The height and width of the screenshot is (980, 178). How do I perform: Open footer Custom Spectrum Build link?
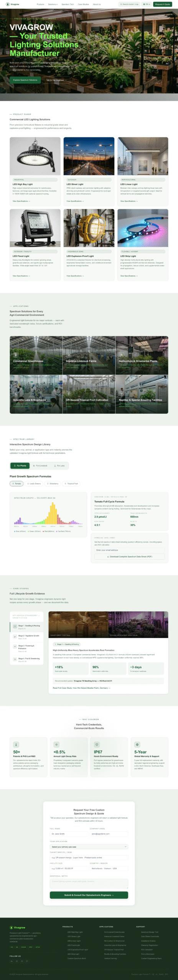point(77,958)
